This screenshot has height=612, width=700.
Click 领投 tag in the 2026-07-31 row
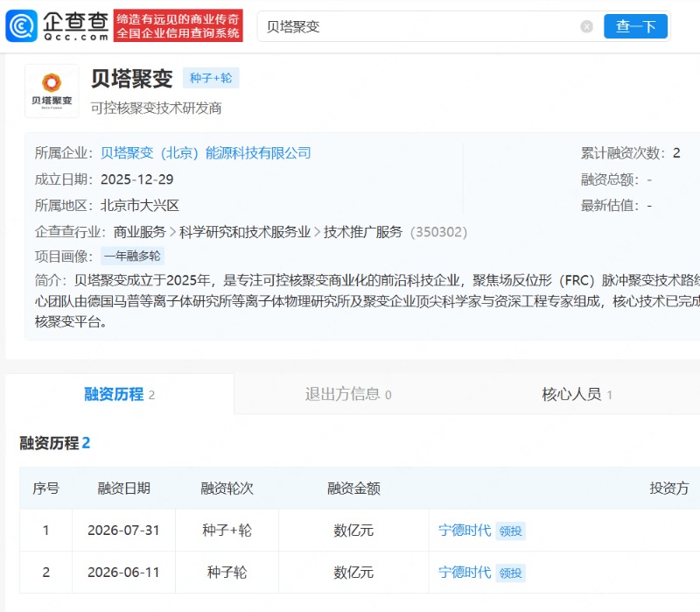(510, 531)
